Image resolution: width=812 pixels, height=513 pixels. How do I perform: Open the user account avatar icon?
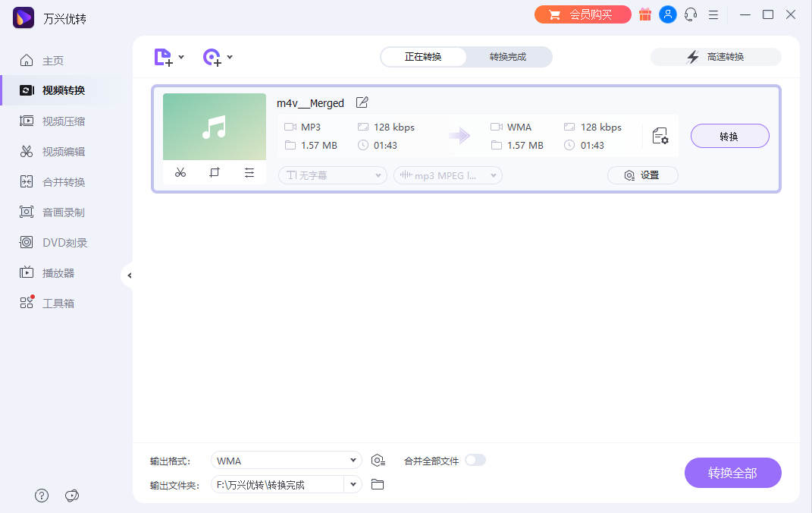pos(667,14)
